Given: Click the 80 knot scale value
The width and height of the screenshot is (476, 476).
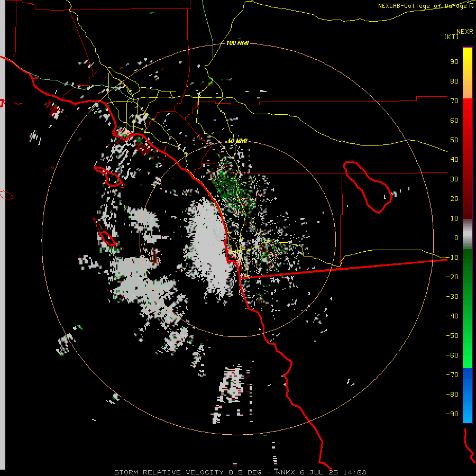Looking at the screenshot, I should (x=454, y=81).
